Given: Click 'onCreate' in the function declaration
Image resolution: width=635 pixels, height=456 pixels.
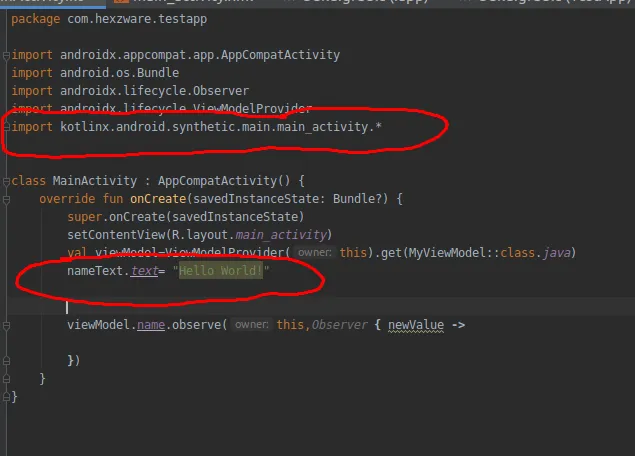Looking at the screenshot, I should [x=158, y=199].
